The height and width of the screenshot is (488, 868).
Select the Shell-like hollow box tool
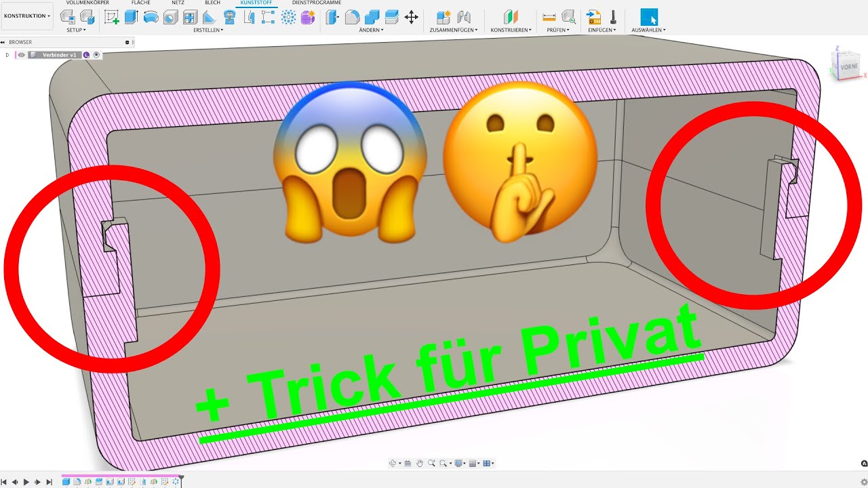point(171,18)
